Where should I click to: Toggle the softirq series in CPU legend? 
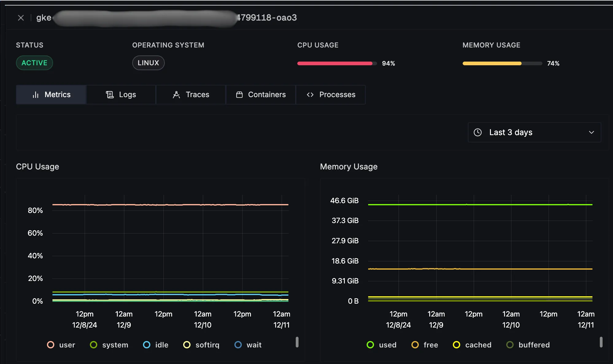[x=201, y=345]
